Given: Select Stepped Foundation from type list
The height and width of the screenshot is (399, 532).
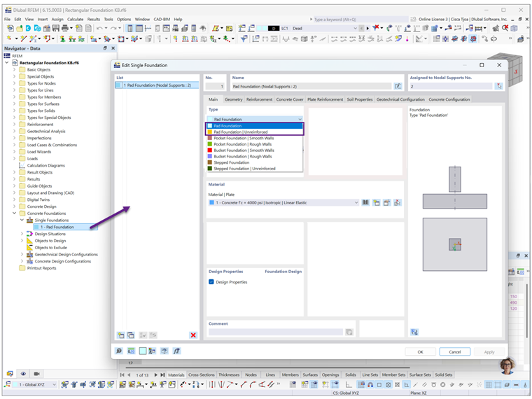Looking at the screenshot, I should pos(255,162).
